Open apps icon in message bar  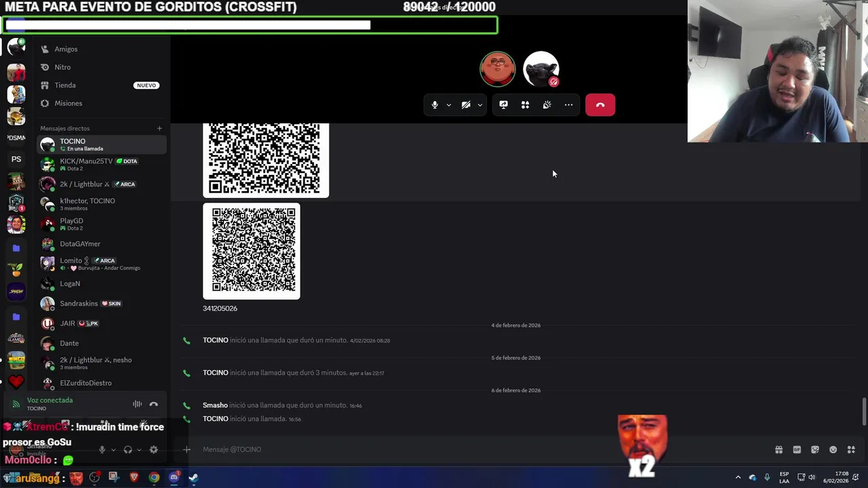(x=851, y=449)
